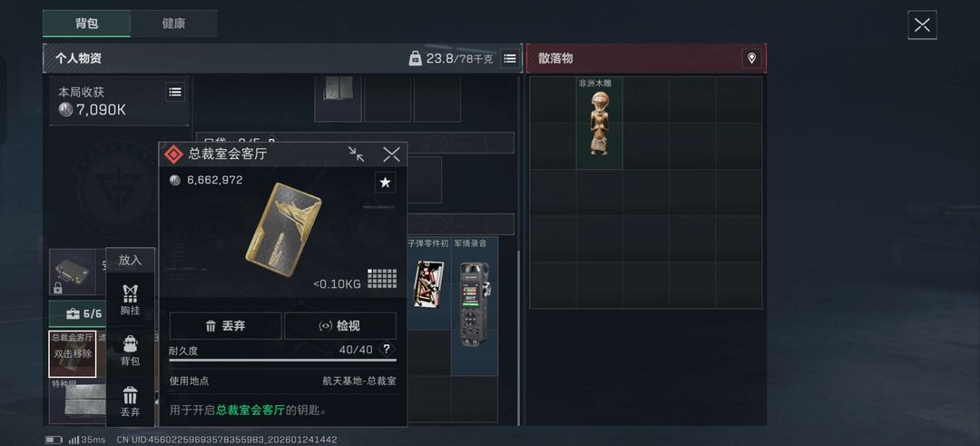Switch to the 健康 tab
This screenshot has height=446, width=980.
tap(173, 23)
